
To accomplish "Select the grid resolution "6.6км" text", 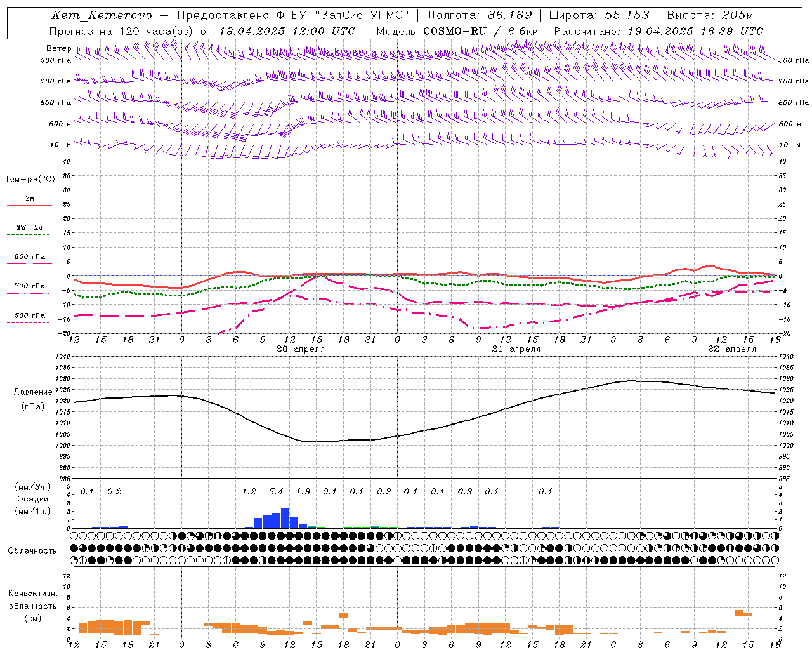I will (x=523, y=31).
